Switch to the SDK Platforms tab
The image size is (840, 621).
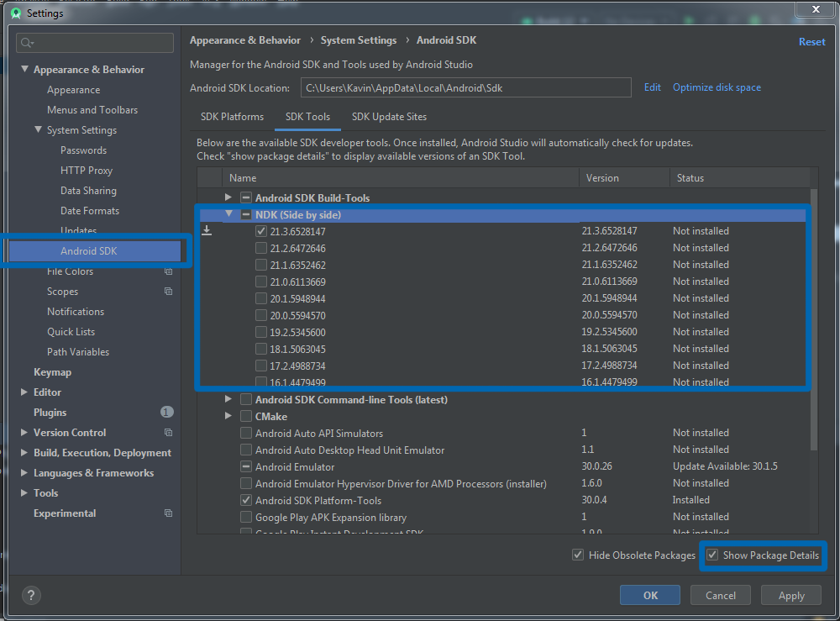click(x=232, y=117)
